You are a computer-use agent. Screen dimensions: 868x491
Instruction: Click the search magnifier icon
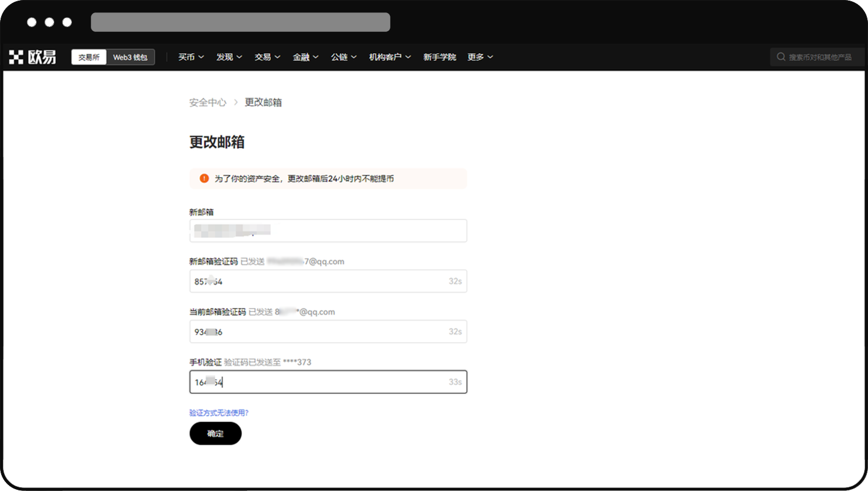781,57
